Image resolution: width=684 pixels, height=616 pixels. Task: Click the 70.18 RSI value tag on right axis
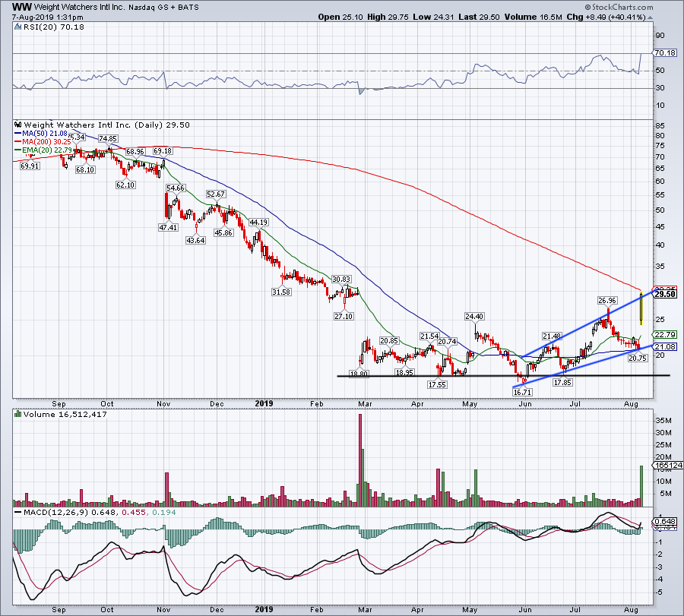click(665, 52)
